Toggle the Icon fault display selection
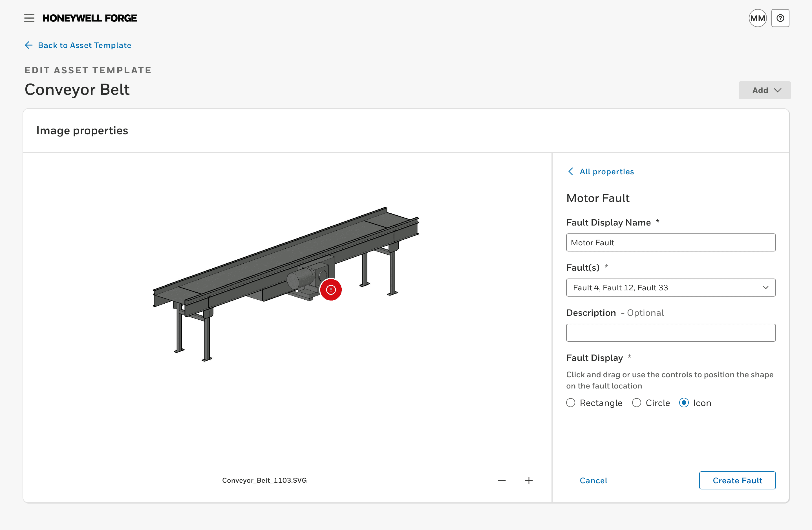The image size is (812, 530). 683,403
